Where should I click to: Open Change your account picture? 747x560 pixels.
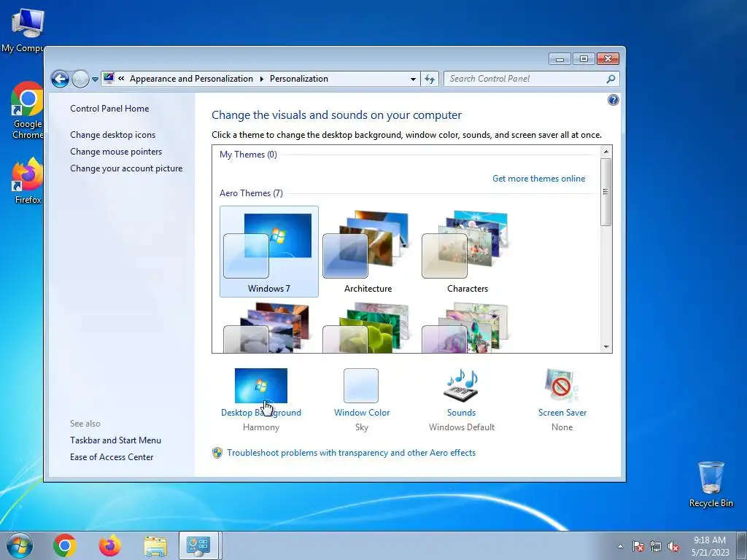126,168
